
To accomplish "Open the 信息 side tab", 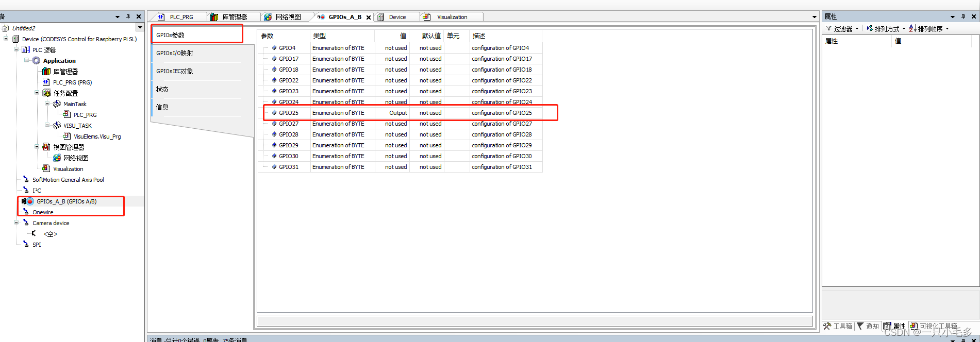I will click(196, 107).
